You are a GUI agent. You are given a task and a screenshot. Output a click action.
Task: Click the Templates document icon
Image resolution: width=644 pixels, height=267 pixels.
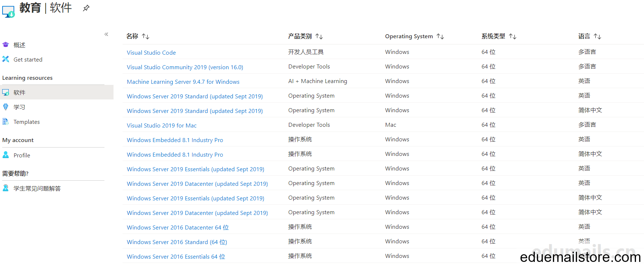point(5,121)
